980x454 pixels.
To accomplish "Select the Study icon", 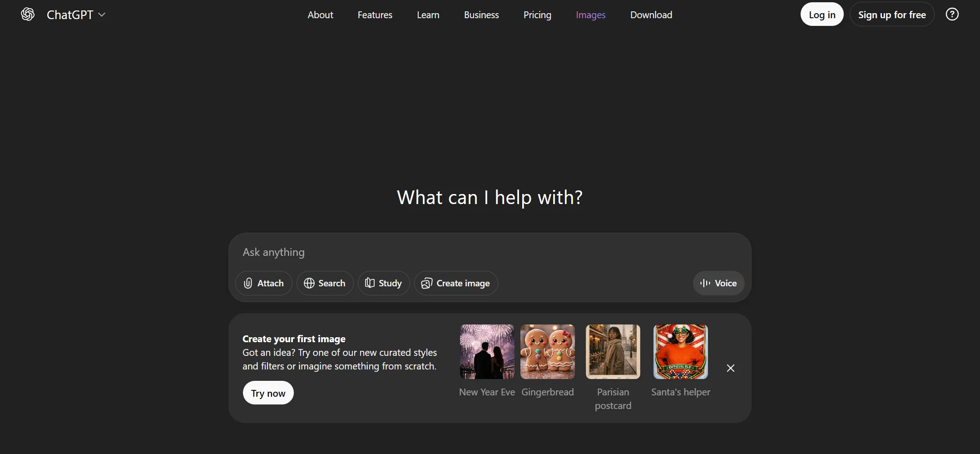I will tap(370, 283).
